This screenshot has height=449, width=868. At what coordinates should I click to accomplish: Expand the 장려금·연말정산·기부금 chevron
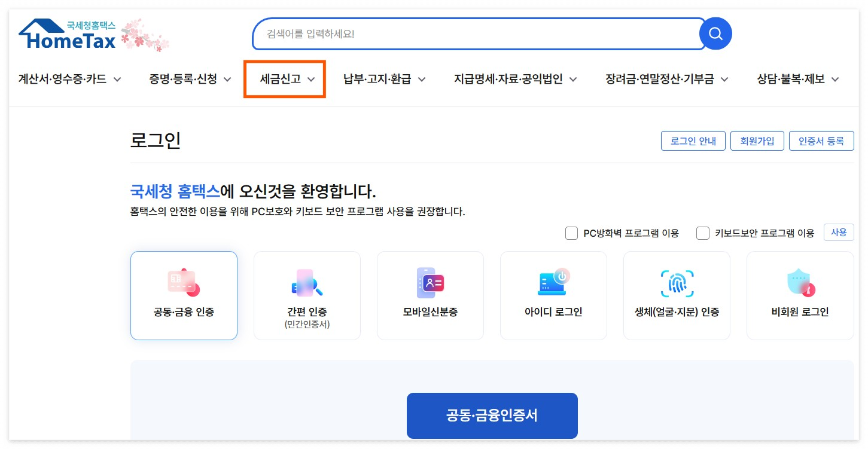coord(724,79)
